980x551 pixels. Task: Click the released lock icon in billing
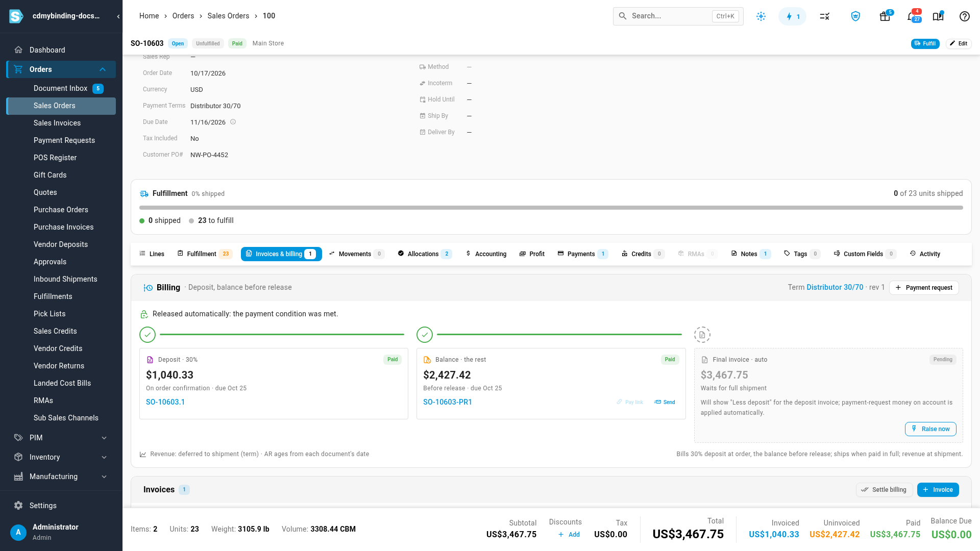click(x=144, y=314)
